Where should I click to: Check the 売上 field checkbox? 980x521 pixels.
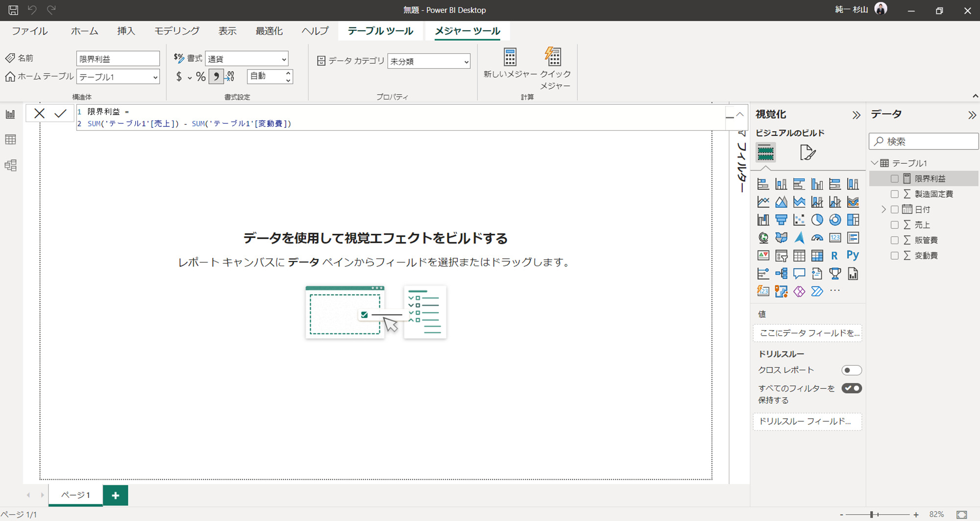click(894, 225)
